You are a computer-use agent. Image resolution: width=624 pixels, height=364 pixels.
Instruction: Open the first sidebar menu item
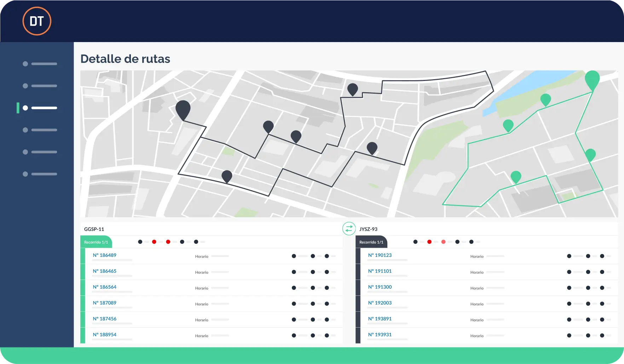click(x=40, y=64)
